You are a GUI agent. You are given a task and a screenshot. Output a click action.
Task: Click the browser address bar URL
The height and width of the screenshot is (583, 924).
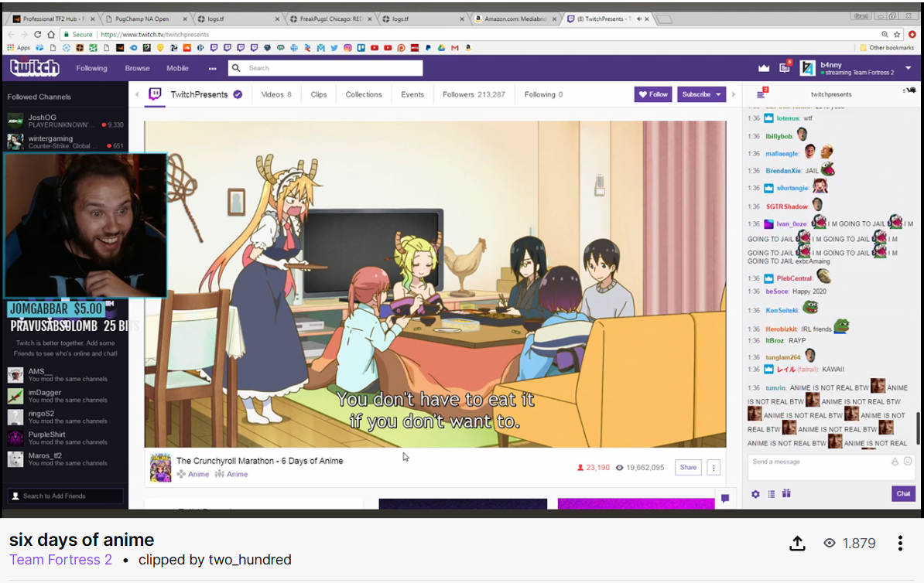(x=155, y=35)
